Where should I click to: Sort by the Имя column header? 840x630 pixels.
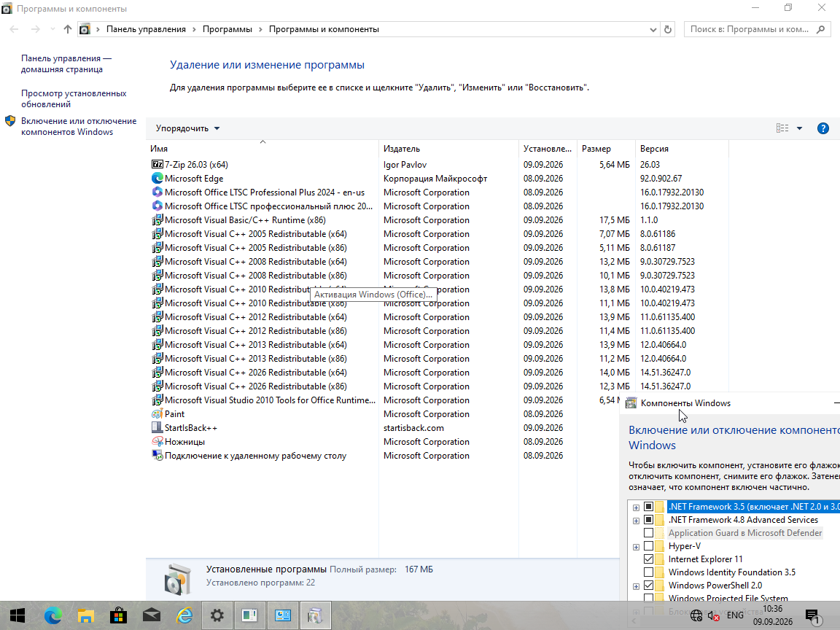pos(262,149)
